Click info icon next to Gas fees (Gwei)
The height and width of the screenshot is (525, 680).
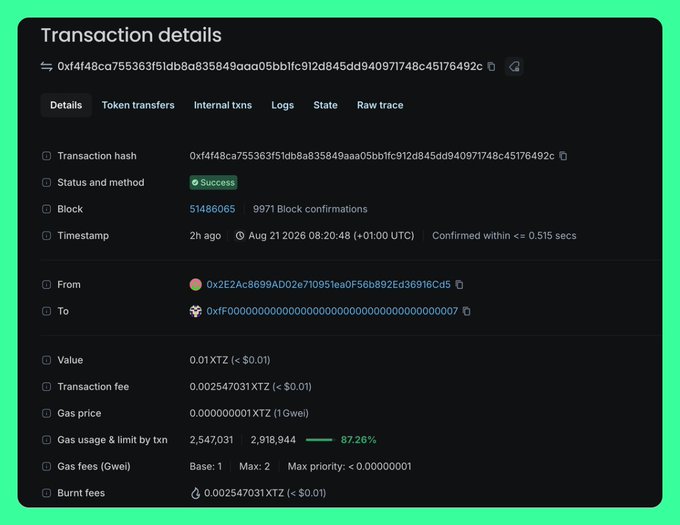point(46,466)
